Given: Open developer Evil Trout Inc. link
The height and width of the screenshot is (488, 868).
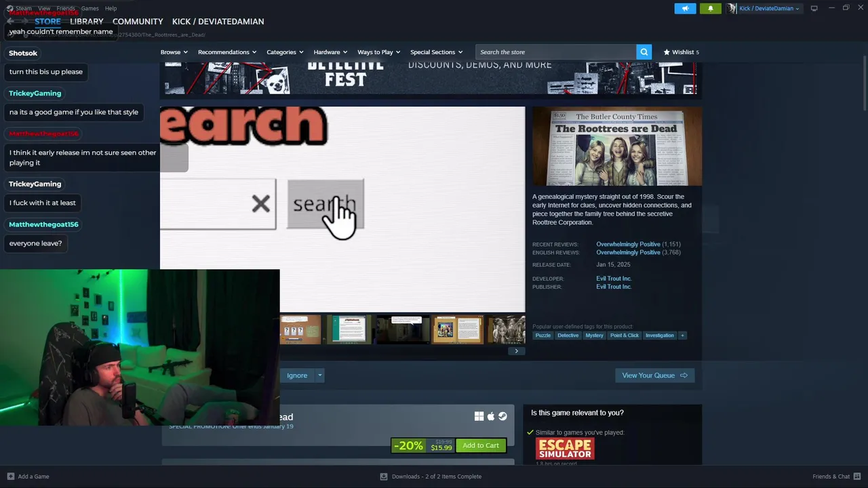Looking at the screenshot, I should tap(614, 279).
